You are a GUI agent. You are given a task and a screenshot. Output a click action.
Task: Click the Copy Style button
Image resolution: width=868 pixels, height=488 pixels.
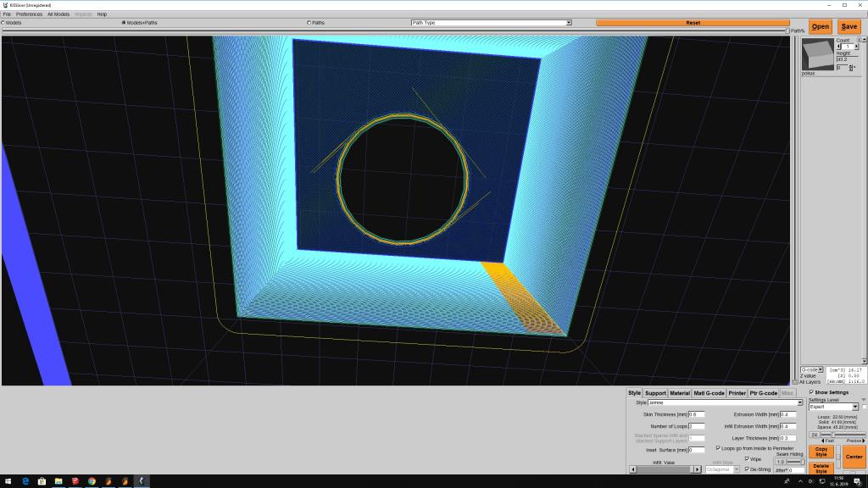(821, 452)
